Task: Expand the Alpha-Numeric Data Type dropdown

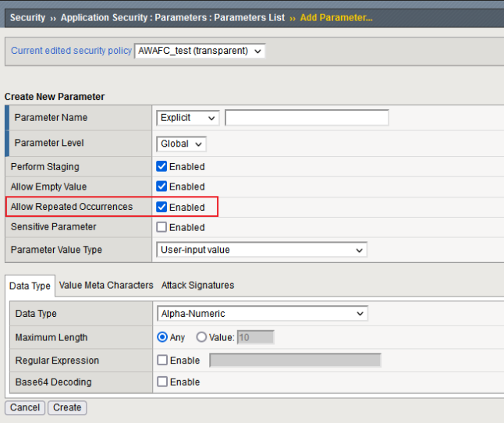Action: (x=261, y=314)
